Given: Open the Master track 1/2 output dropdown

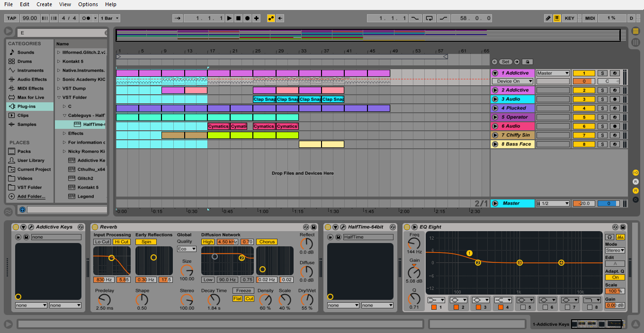Looking at the screenshot, I should (x=553, y=203).
